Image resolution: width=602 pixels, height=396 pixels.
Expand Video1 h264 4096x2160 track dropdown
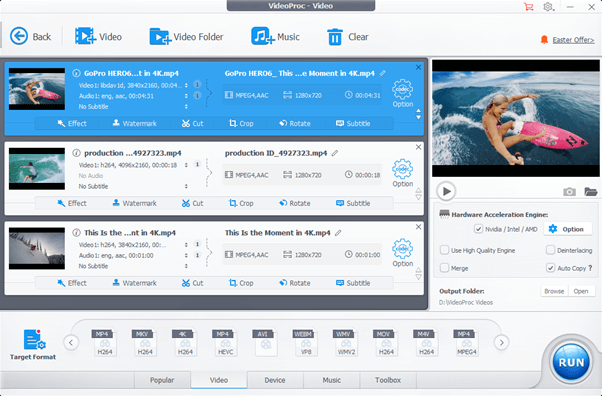[x=186, y=165]
